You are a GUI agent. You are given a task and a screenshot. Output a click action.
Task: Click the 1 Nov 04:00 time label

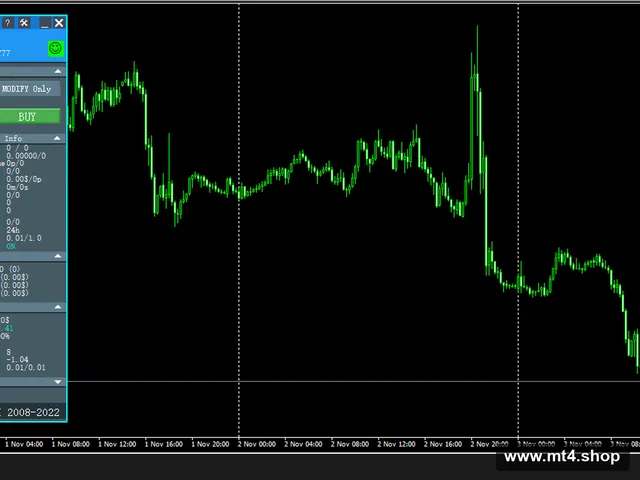click(24, 444)
